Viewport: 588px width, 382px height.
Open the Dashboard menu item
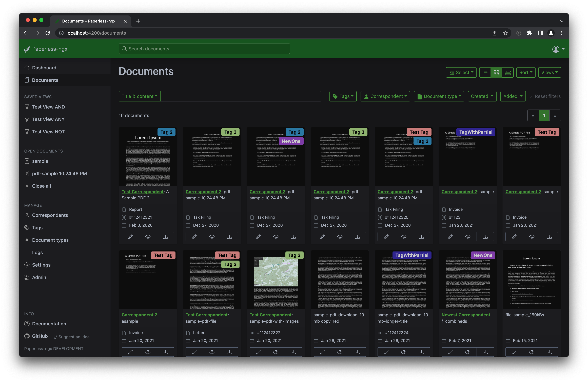(44, 67)
